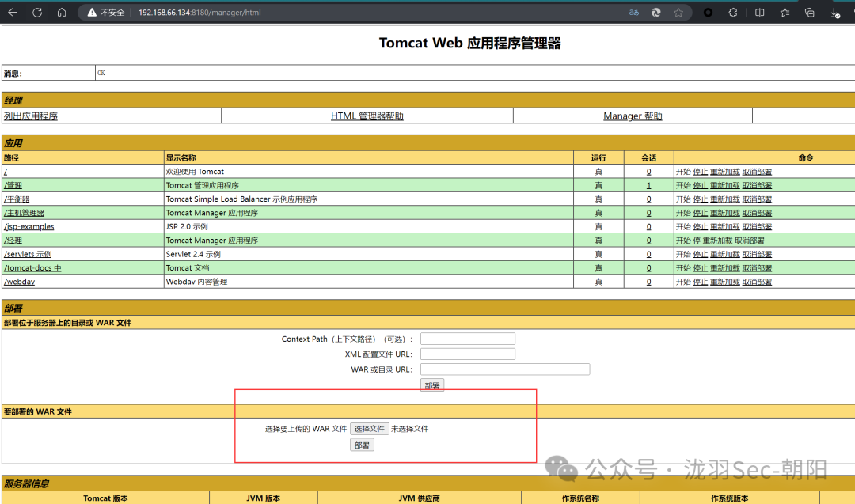855x504 pixels.
Task: Click 部署 button below the file chooser
Action: click(x=362, y=445)
